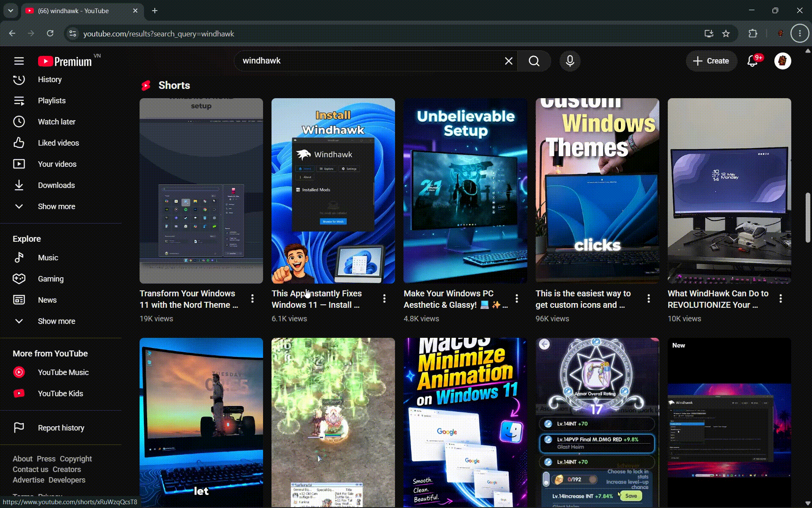Image resolution: width=812 pixels, height=508 pixels.
Task: Click the Copyright footer link
Action: (76, 459)
